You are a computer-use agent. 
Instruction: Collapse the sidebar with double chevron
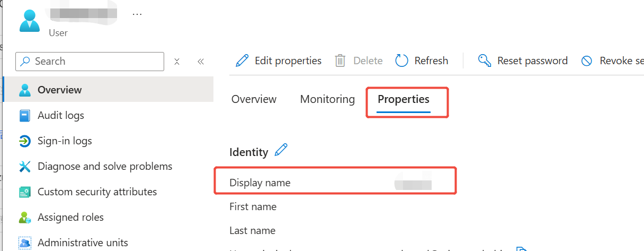click(x=201, y=62)
